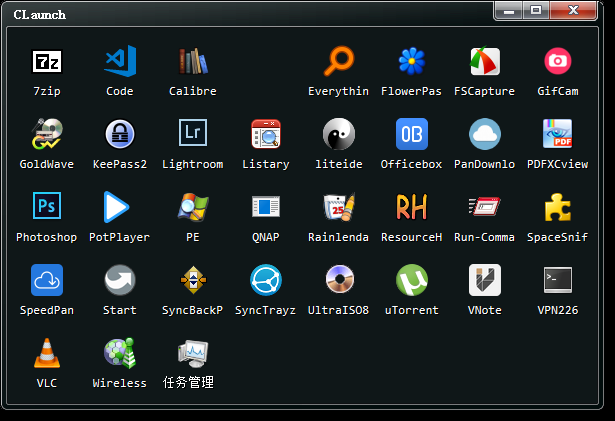Launch the FlowerPassword blue flower icon

click(x=411, y=61)
